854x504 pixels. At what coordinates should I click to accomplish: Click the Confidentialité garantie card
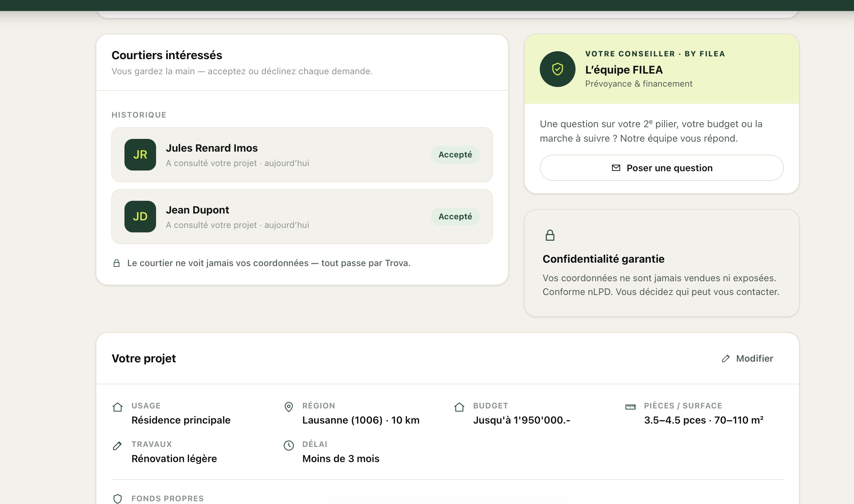pyautogui.click(x=661, y=263)
